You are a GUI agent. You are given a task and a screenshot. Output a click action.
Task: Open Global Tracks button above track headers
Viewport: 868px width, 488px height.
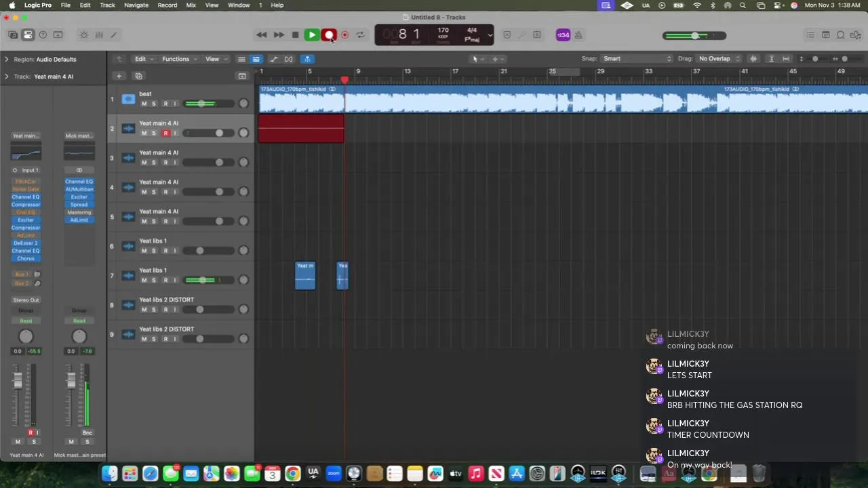[242, 76]
